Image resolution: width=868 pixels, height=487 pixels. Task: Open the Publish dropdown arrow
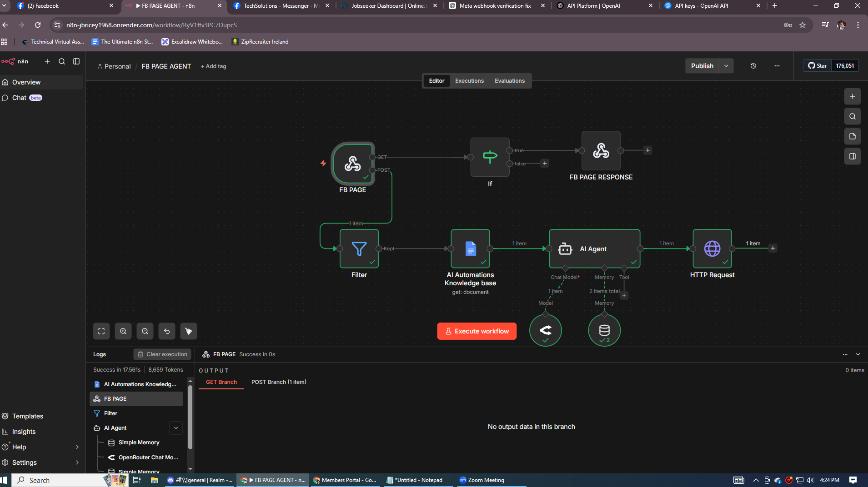(726, 66)
